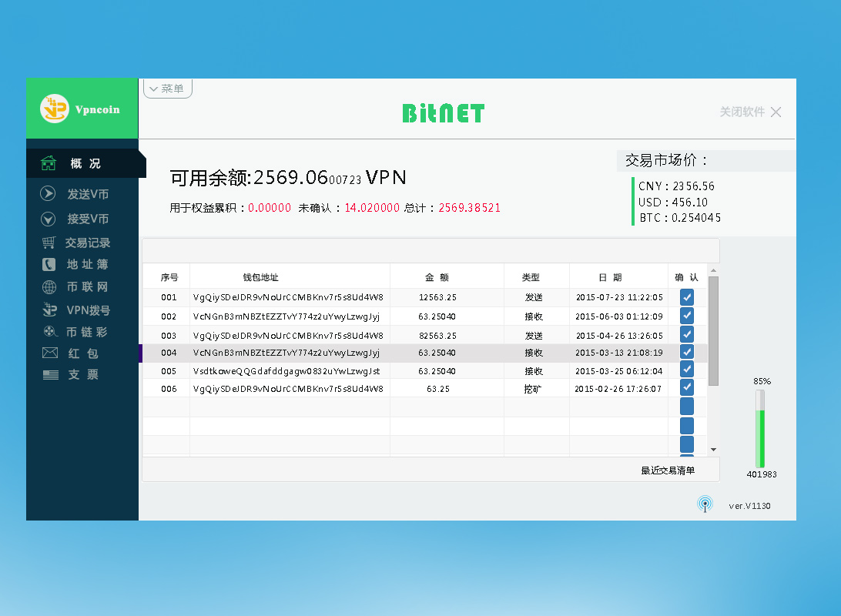Click the arrow icon beside 发送V币

click(48, 193)
